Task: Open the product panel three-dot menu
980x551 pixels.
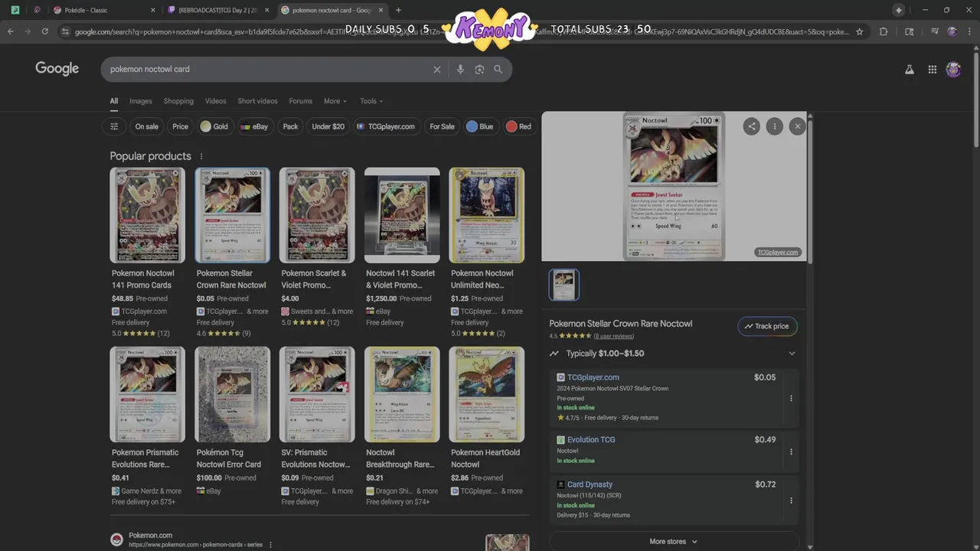Action: [775, 126]
